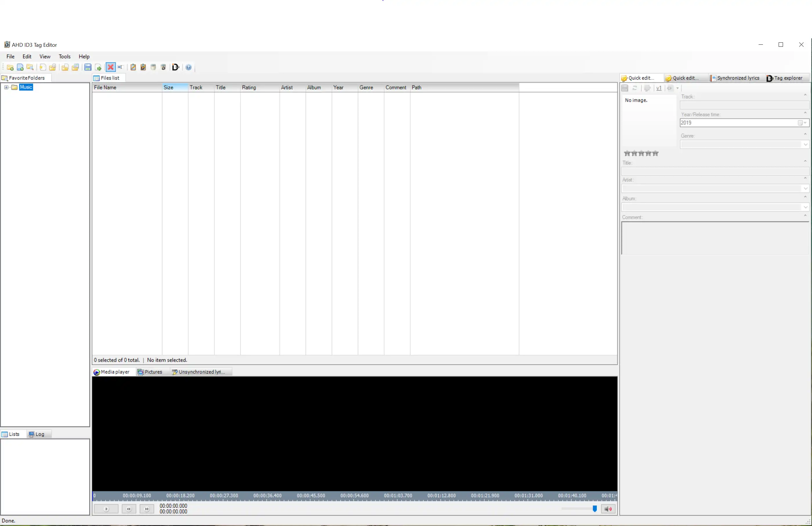Click the rename text-field toolbar icon
The width and height of the screenshot is (812, 526).
[120, 67]
